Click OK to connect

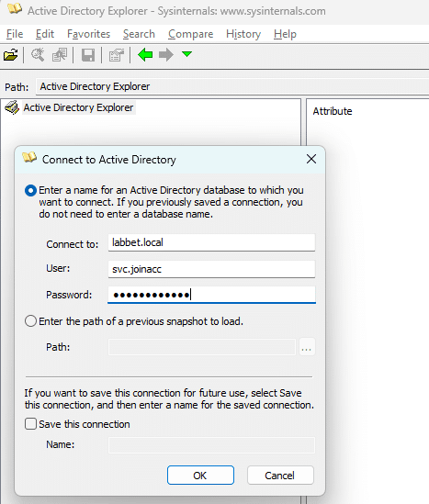[200, 475]
